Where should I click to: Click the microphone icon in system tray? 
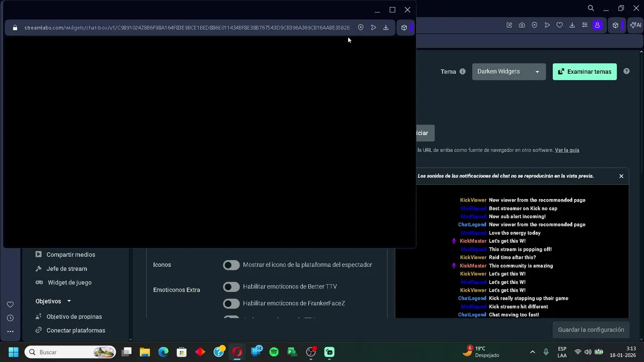point(546,352)
